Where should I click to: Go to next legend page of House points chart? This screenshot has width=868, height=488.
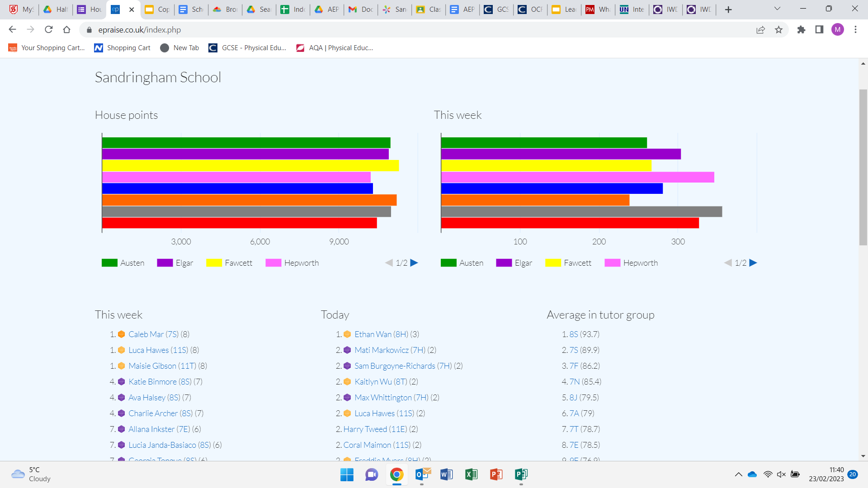point(414,263)
